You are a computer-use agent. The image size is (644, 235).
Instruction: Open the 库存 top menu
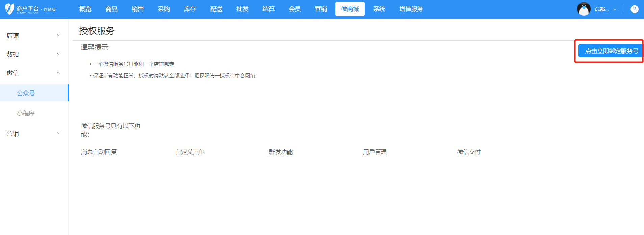(x=190, y=9)
